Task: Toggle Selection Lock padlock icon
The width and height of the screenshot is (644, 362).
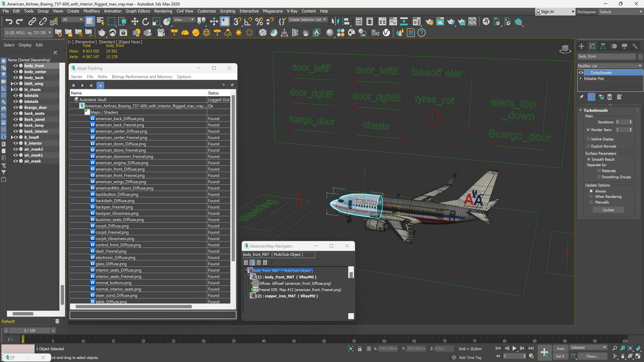Action: pyautogui.click(x=360, y=349)
